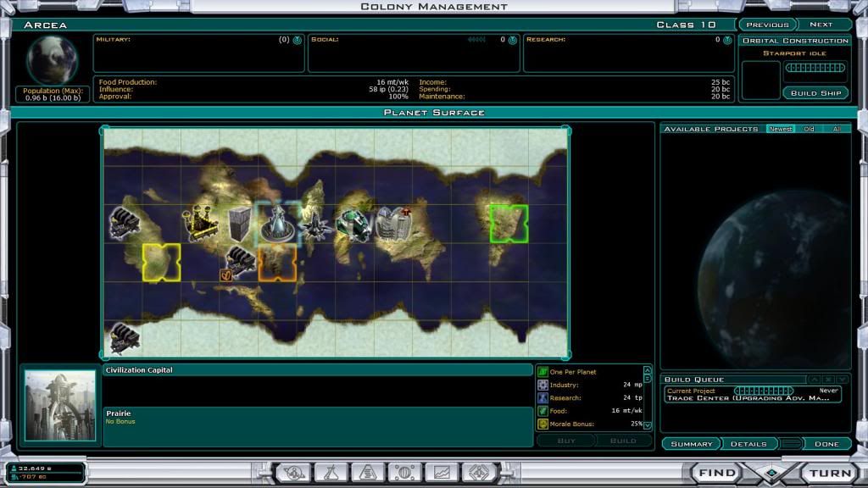Select the factory building beside the yellow tile
This screenshot has width=868, height=488.
124,223
